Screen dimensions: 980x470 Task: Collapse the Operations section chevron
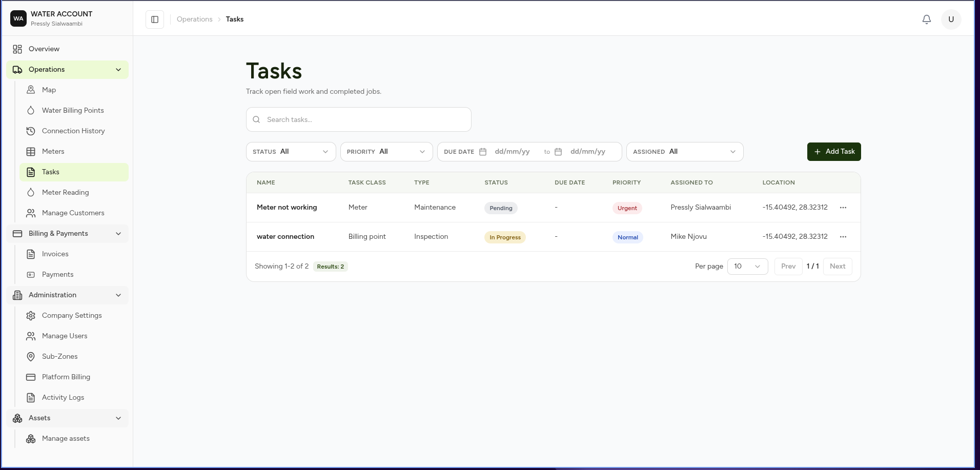118,70
